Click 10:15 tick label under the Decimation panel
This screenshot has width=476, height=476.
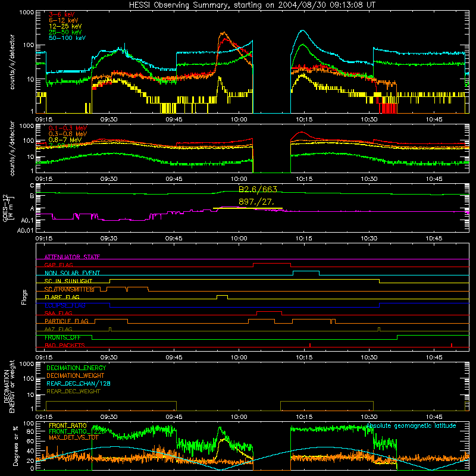(304, 417)
